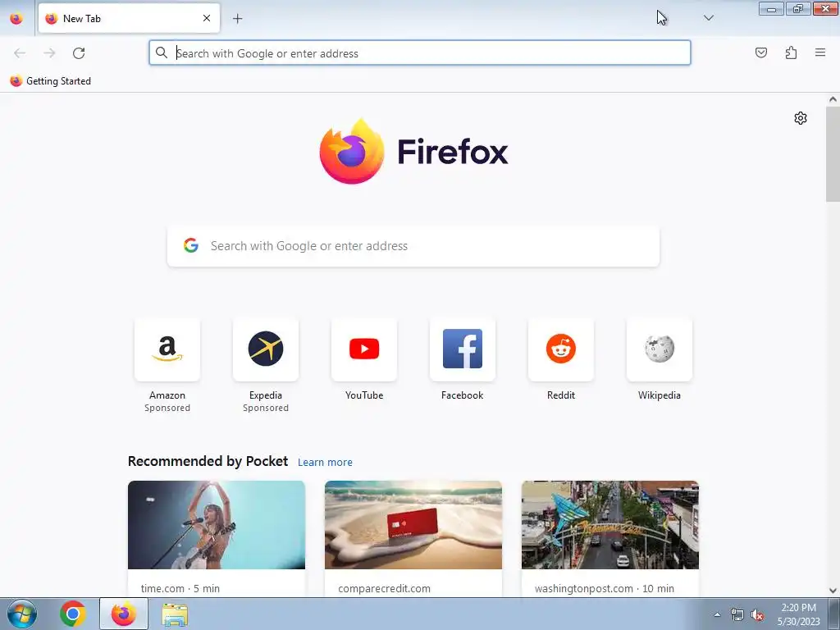Reload the current page
The width and height of the screenshot is (840, 630).
79,53
